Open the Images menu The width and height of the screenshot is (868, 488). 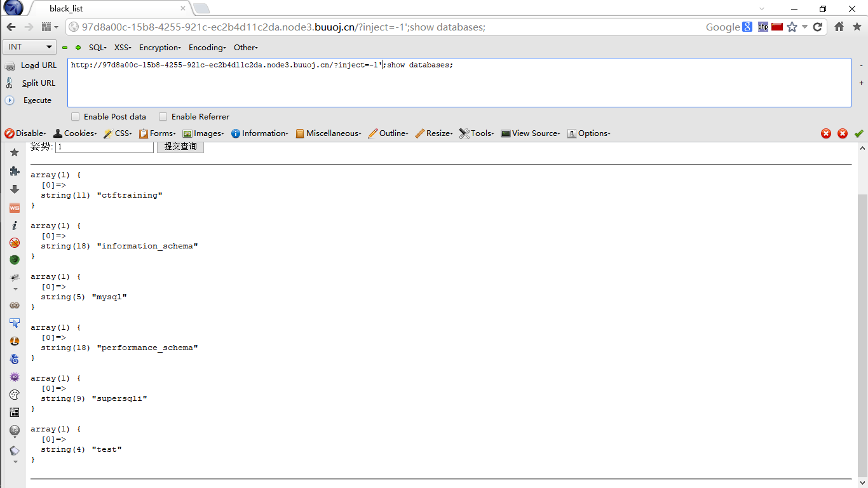[x=203, y=133]
